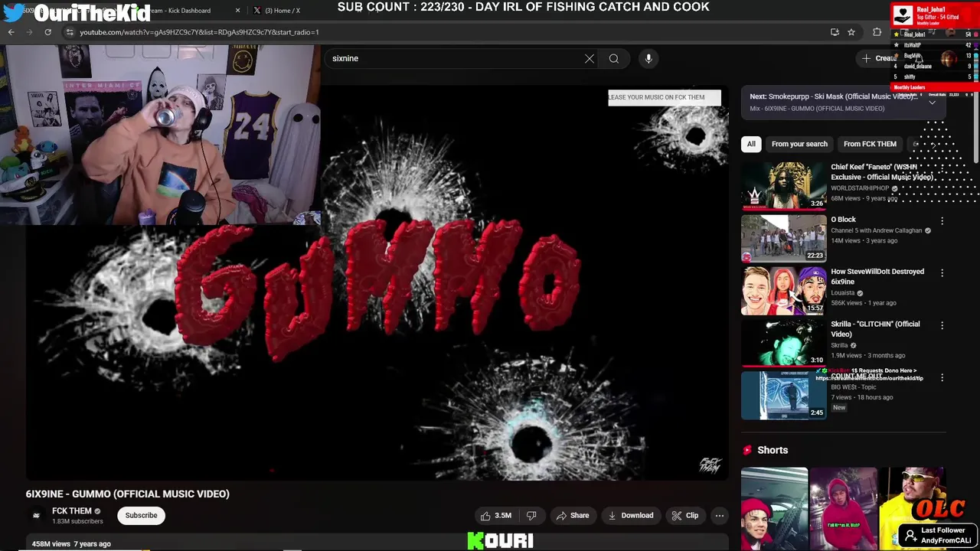This screenshot has width=980, height=551.
Task: Open the Chief Keef Faneto video thumbnail
Action: (784, 186)
